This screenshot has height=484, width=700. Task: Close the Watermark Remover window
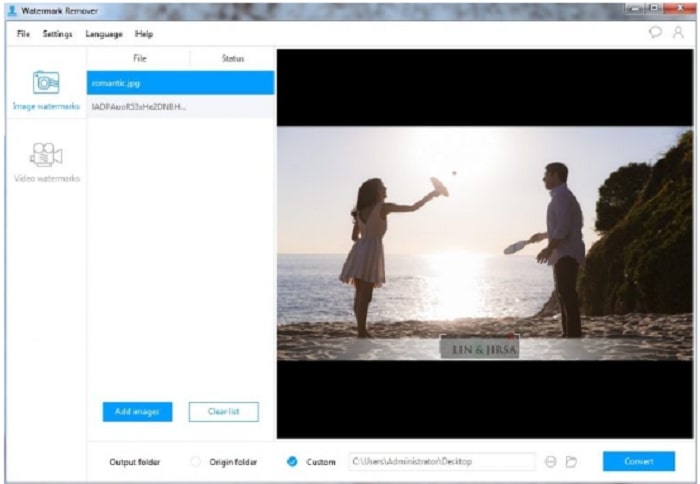click(x=680, y=8)
